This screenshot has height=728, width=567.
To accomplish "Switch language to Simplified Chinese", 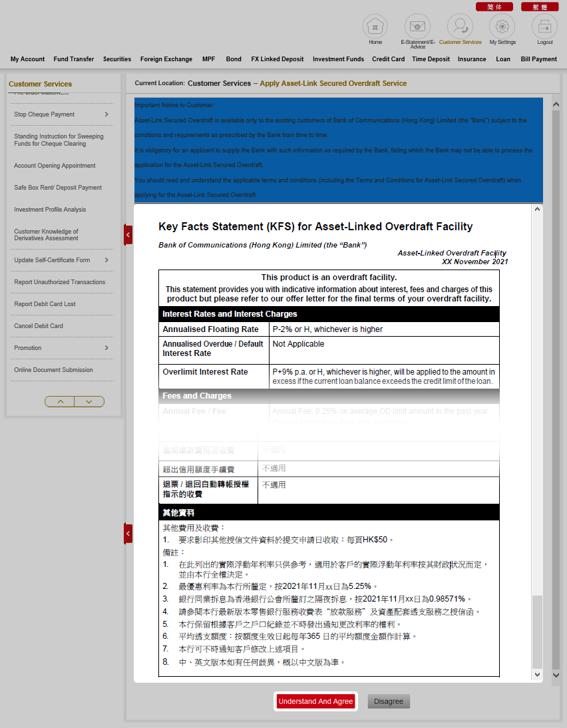I will (x=494, y=7).
